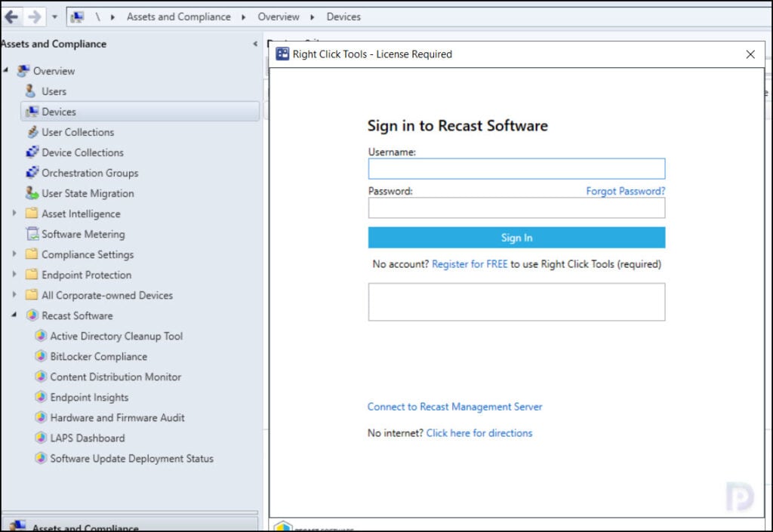Viewport: 773px width, 532px height.
Task: Click Register for FREE link
Action: [x=470, y=264]
